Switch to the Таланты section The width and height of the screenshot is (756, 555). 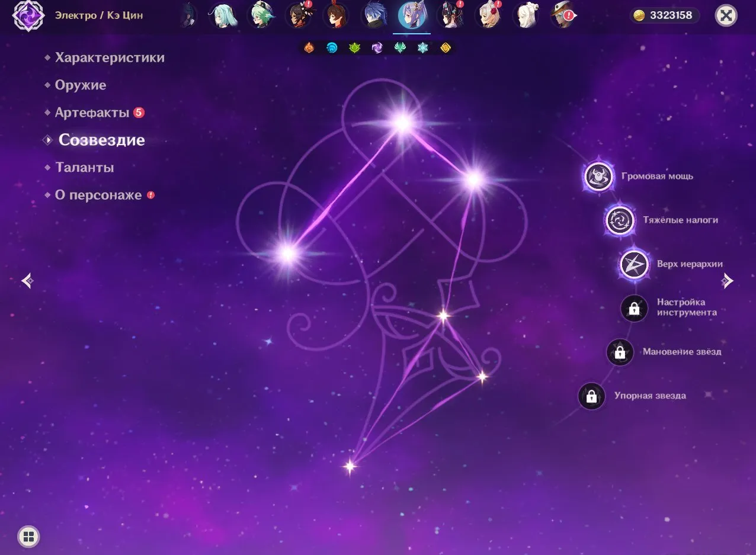click(84, 168)
